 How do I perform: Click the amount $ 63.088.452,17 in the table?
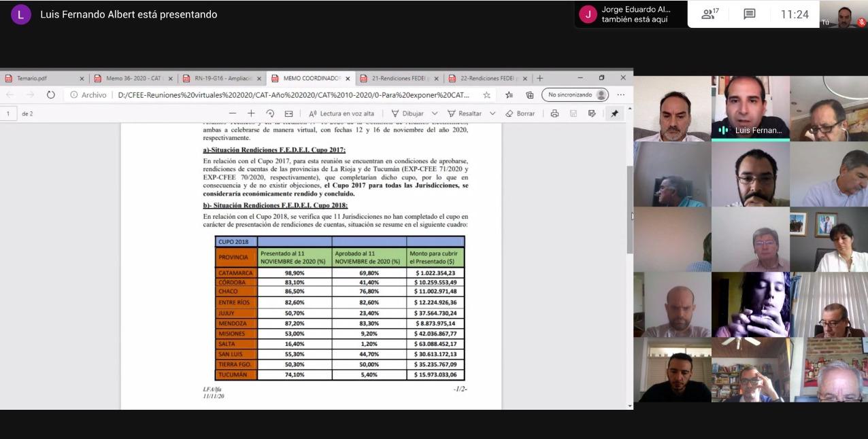[x=435, y=344]
